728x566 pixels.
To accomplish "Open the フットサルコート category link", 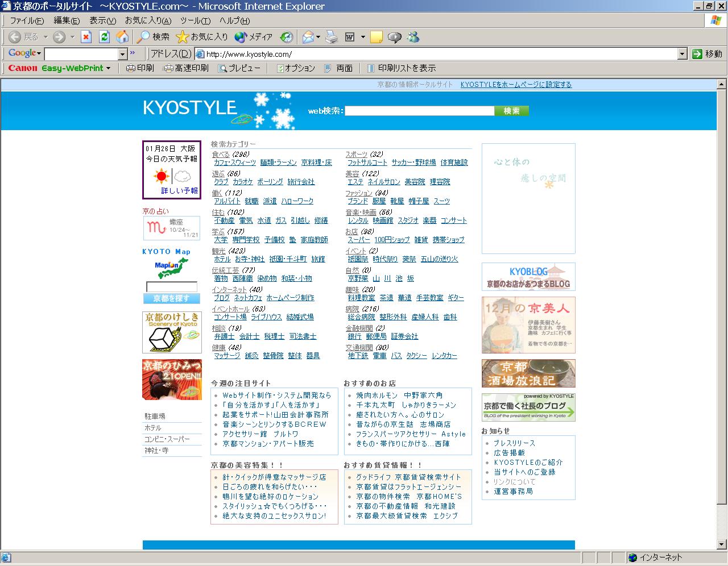I will click(367, 163).
